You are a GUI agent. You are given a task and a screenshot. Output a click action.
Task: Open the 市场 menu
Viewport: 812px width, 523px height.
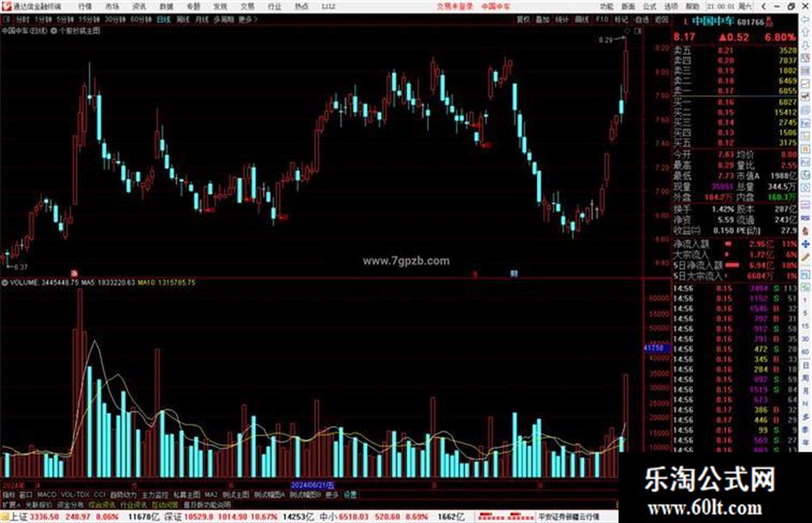[112, 7]
